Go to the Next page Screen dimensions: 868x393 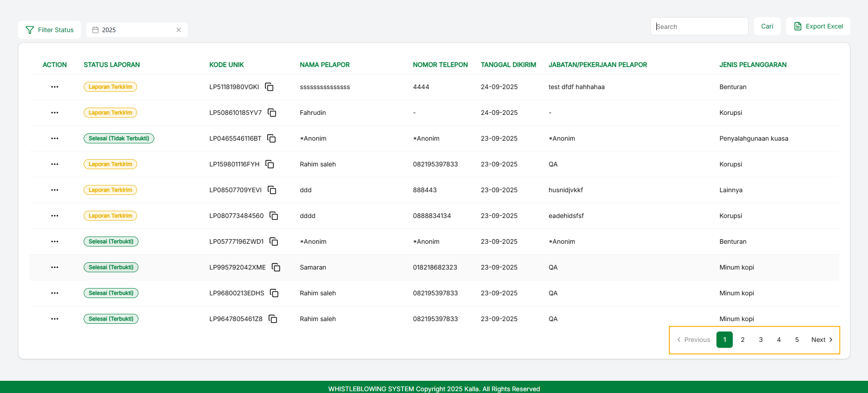(x=821, y=340)
